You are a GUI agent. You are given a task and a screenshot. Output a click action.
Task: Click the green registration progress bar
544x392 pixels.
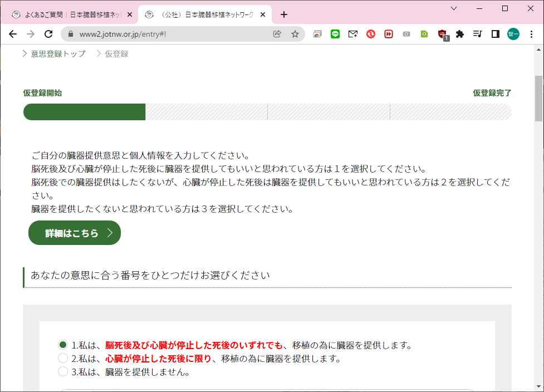[x=84, y=112]
